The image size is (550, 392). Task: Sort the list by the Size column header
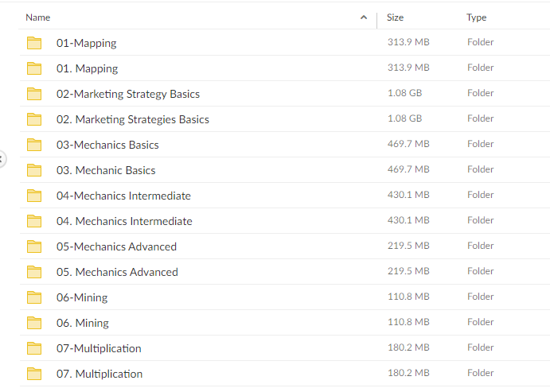pyautogui.click(x=395, y=17)
